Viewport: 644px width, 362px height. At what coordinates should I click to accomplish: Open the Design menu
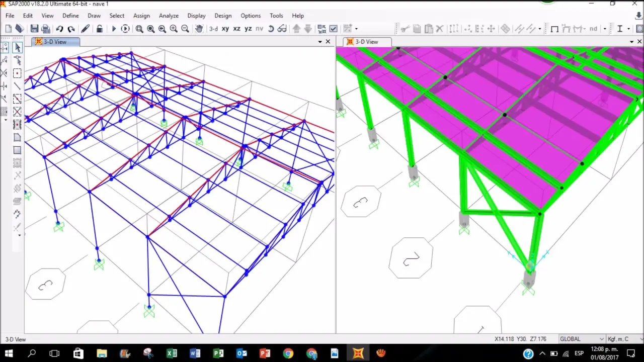(223, 16)
